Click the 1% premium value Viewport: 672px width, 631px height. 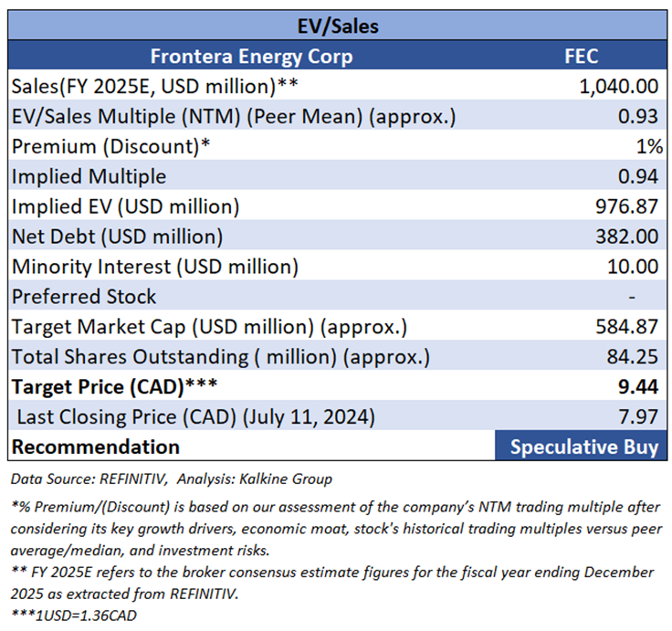pos(649,146)
